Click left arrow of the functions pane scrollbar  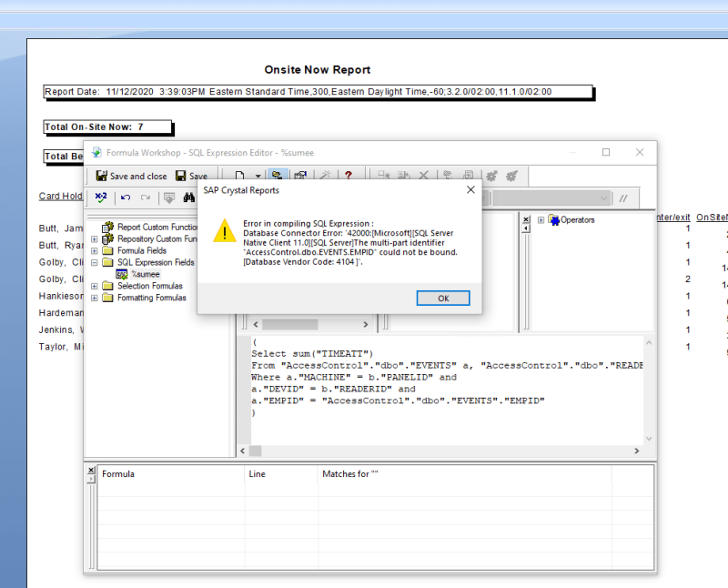(256, 324)
